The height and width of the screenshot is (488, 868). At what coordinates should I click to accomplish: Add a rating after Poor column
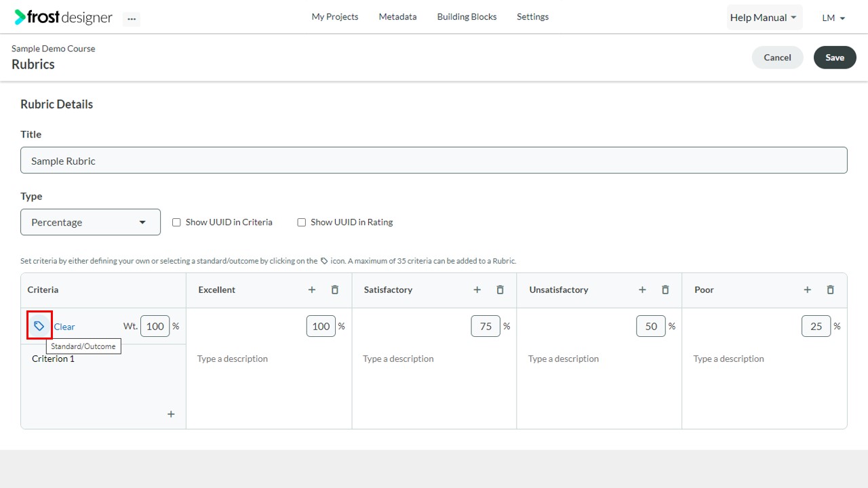tap(808, 289)
